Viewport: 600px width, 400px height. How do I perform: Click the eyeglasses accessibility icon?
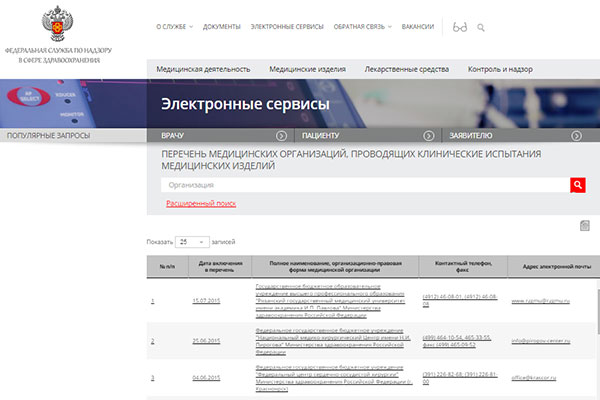460,27
